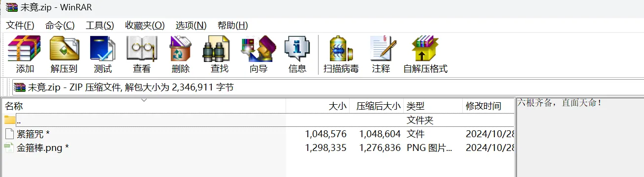Open the Help (帮助) menu
The height and width of the screenshot is (177, 644).
tap(233, 25)
